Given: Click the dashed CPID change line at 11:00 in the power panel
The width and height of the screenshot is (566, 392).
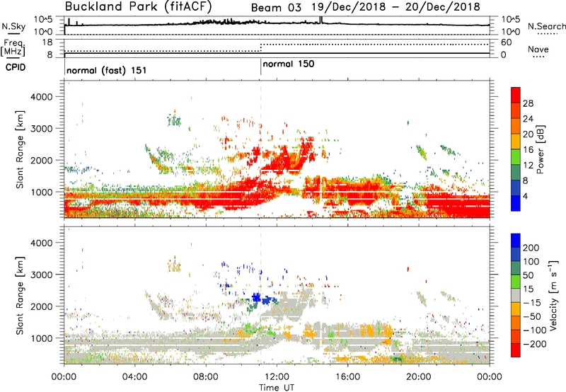Looking at the screenshot, I should pos(260,149).
